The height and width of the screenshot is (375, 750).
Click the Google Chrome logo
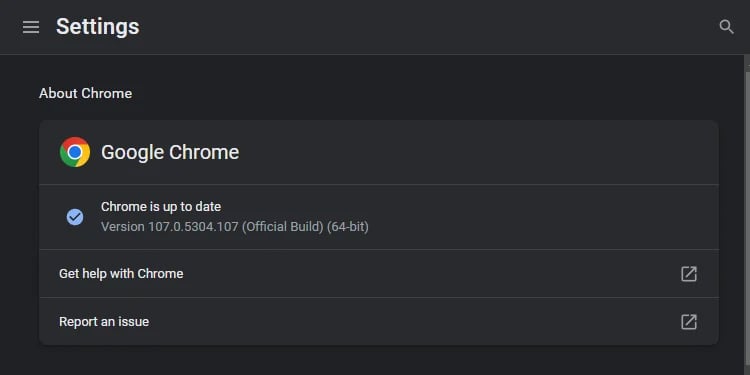(75, 152)
